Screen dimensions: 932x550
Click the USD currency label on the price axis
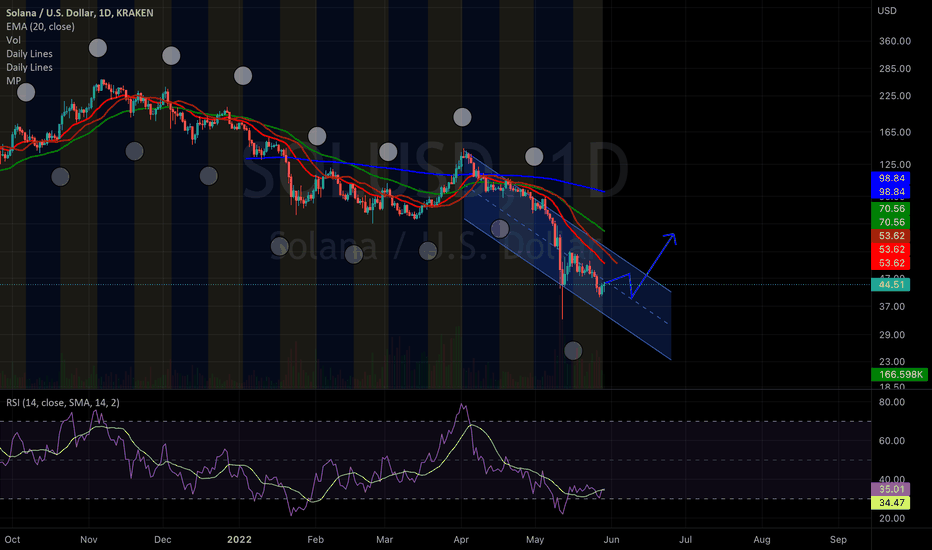[887, 11]
